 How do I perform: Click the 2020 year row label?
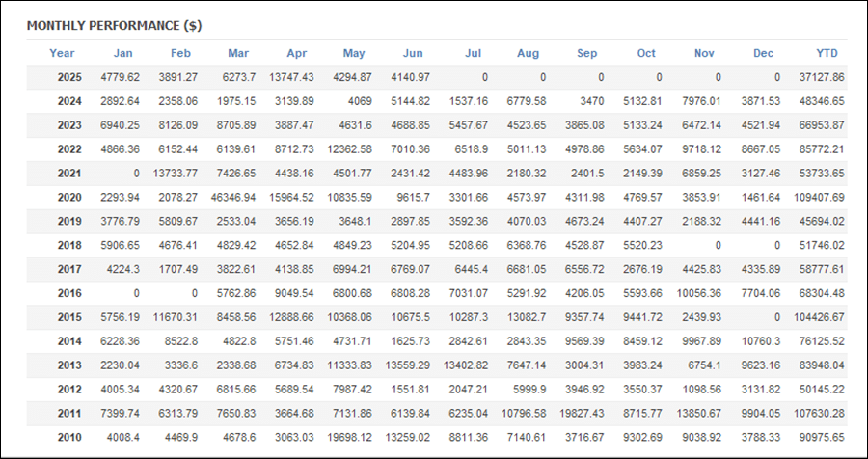tap(69, 198)
